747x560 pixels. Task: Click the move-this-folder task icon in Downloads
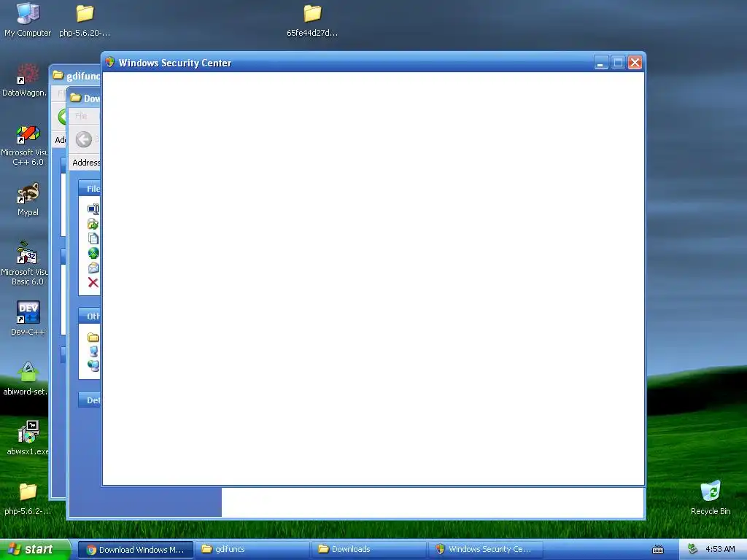pyautogui.click(x=93, y=223)
